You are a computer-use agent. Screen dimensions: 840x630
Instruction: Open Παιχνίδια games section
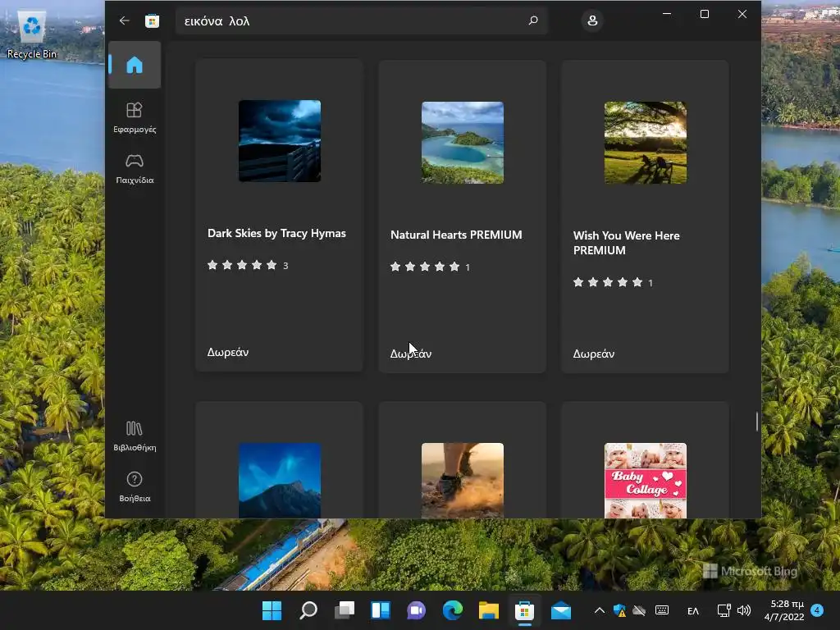click(135, 169)
